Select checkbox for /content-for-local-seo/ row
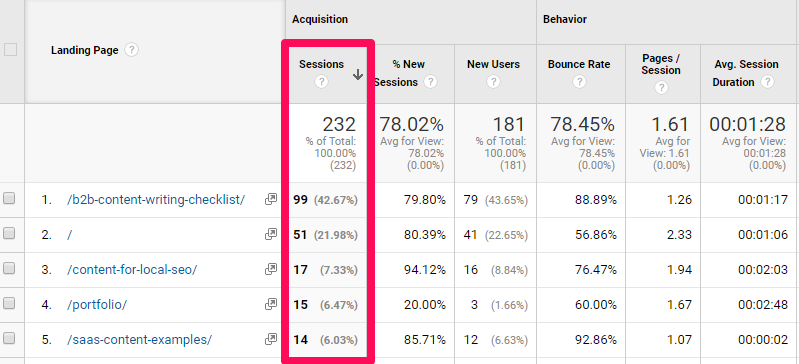The height and width of the screenshot is (364, 799). tap(9, 268)
